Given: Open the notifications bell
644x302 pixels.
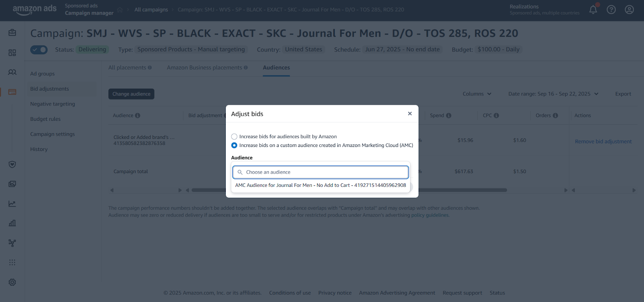Looking at the screenshot, I should tap(593, 10).
